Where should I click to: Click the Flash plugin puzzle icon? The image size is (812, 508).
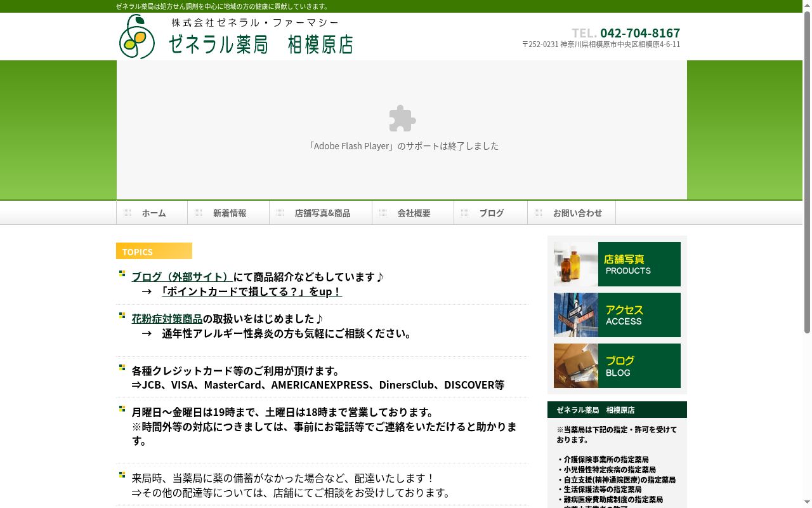tap(402, 119)
